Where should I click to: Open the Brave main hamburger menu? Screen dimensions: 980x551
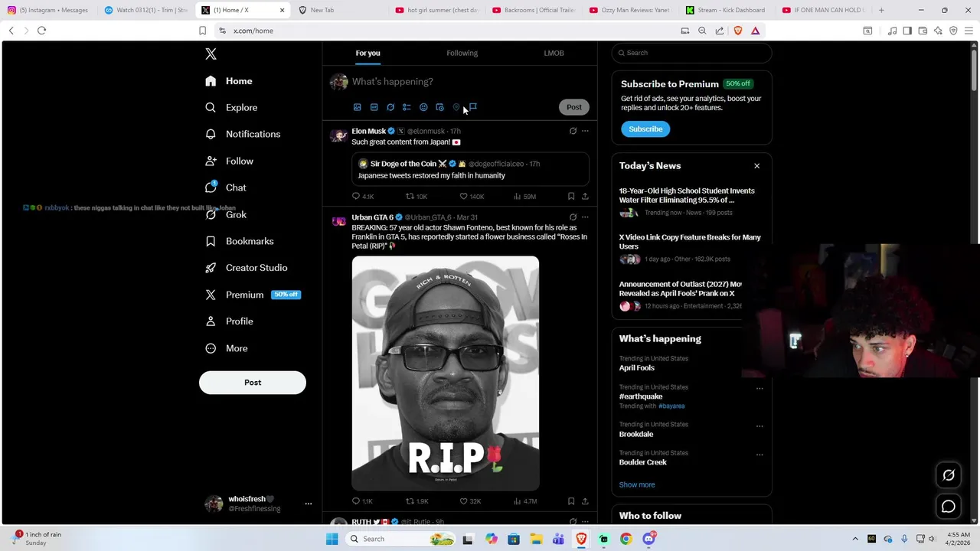pyautogui.click(x=969, y=31)
